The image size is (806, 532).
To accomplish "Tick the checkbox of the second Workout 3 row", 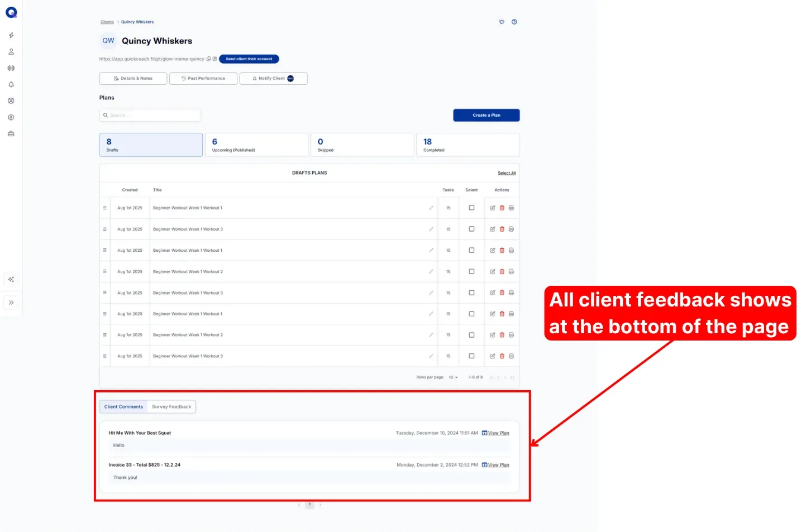I will [x=471, y=293].
